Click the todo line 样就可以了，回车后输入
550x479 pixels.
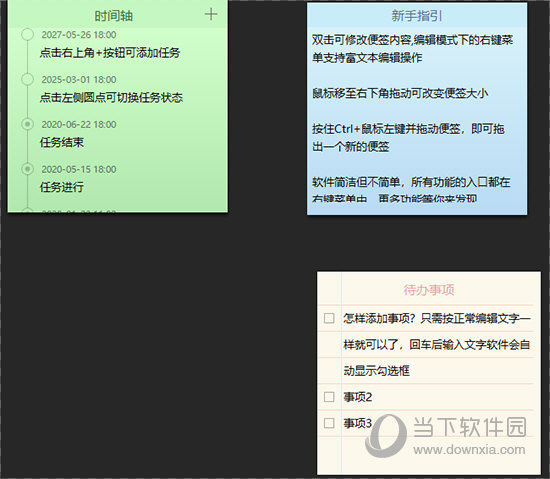click(437, 344)
